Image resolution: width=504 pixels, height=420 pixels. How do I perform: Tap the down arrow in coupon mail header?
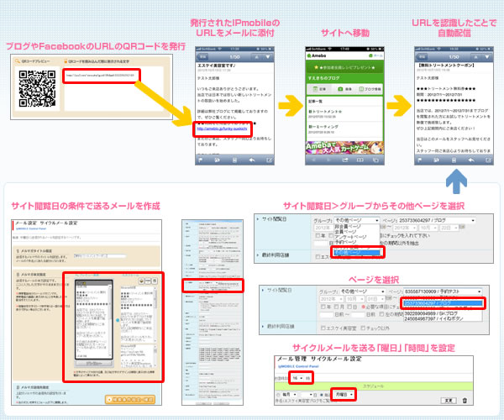point(487,57)
